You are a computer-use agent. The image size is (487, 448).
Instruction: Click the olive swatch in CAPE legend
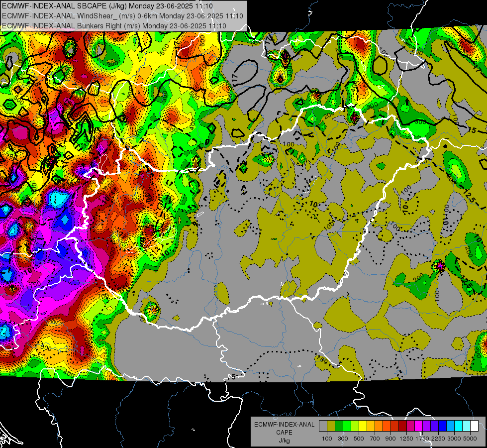[331, 426]
